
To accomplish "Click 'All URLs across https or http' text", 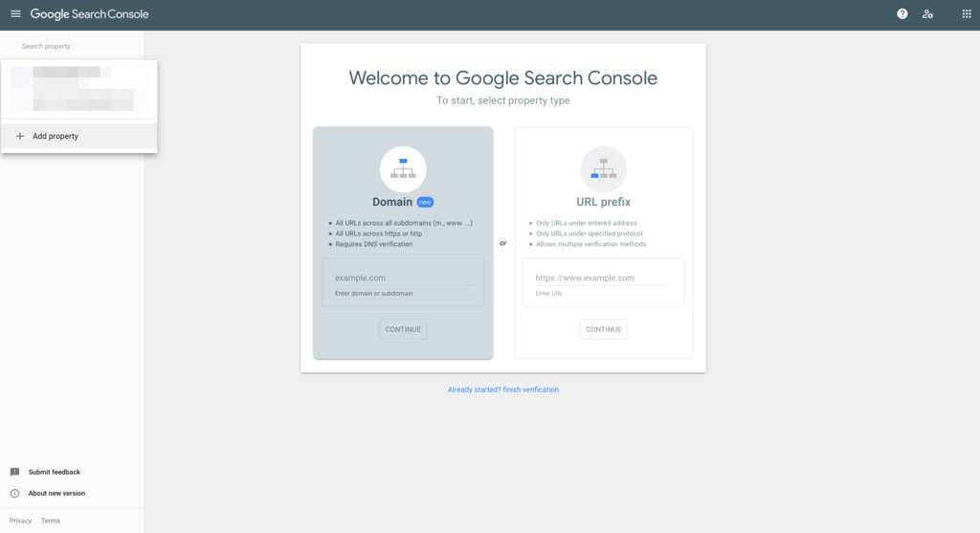I will (379, 233).
